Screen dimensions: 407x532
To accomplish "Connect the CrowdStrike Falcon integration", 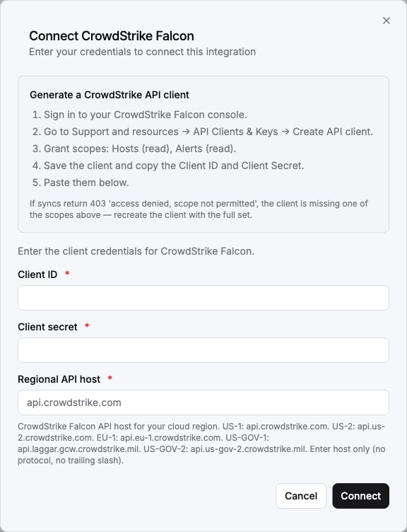I will [360, 496].
